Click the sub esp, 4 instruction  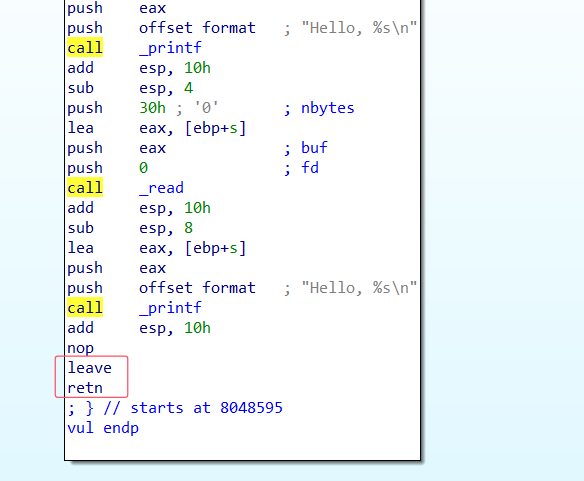pyautogui.click(x=130, y=88)
